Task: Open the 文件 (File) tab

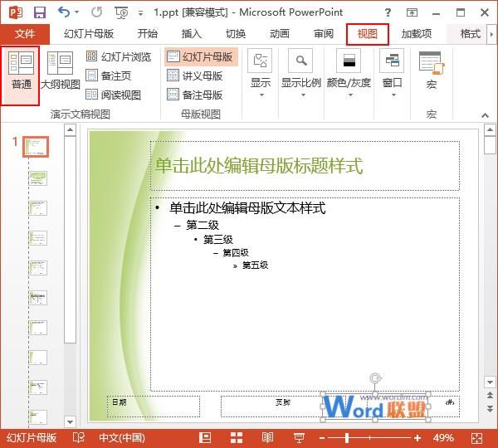Action: click(x=25, y=34)
